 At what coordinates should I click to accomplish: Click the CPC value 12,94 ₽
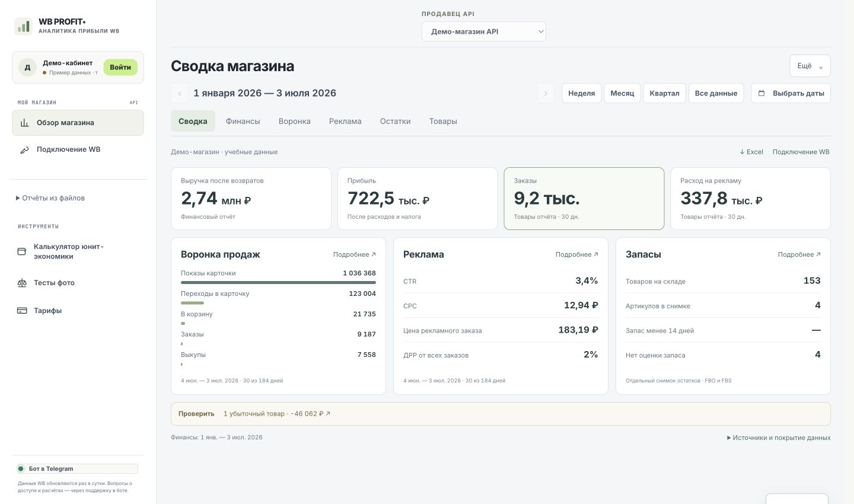pos(581,305)
